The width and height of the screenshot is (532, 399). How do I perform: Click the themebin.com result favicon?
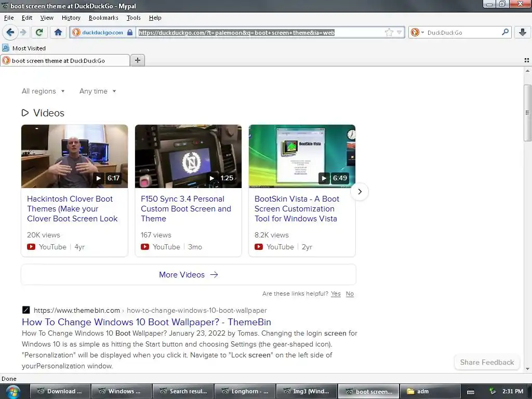point(26,310)
